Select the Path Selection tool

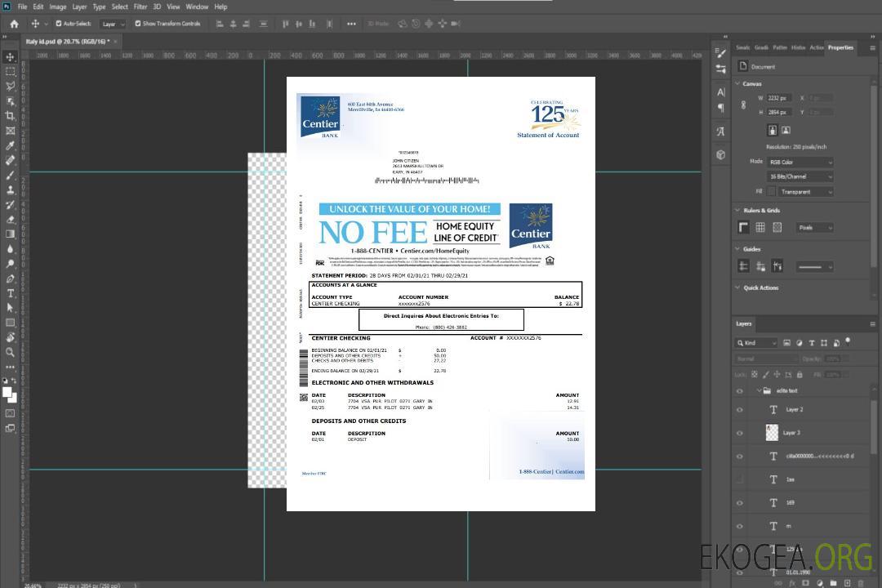coord(10,308)
